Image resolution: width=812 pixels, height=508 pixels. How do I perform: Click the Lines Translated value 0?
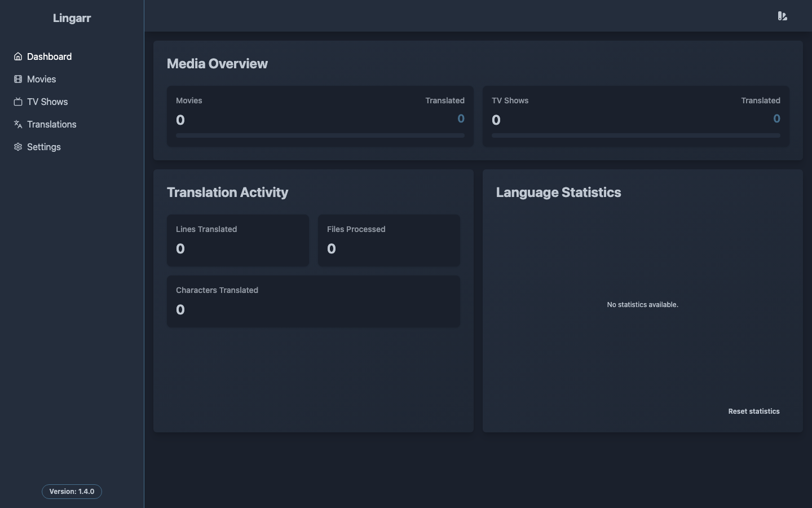180,249
